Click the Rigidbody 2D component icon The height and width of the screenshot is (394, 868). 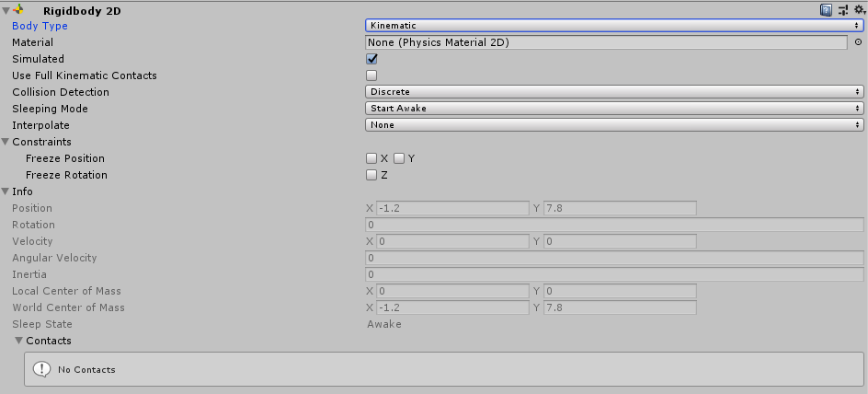tap(18, 9)
